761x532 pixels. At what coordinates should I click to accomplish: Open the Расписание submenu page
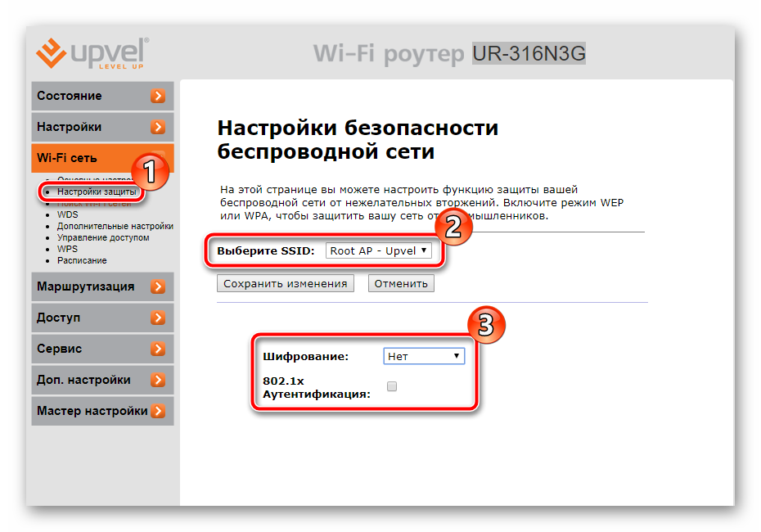tap(82, 260)
